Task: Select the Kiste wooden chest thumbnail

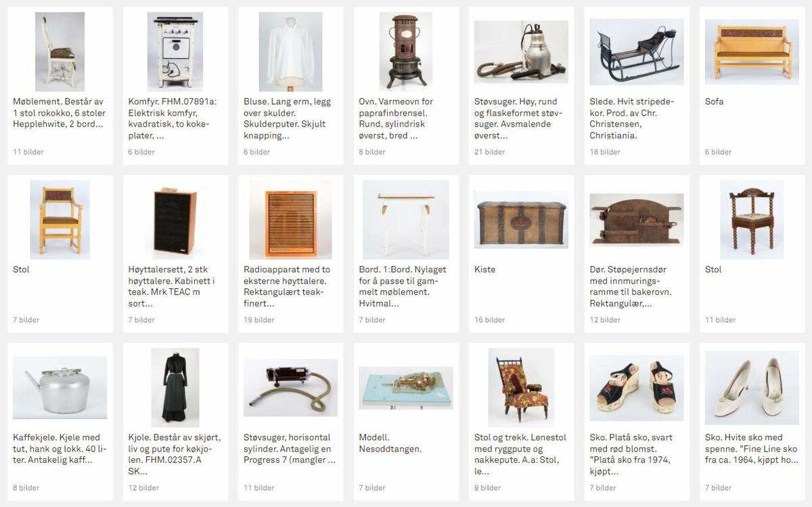Action: [x=521, y=219]
